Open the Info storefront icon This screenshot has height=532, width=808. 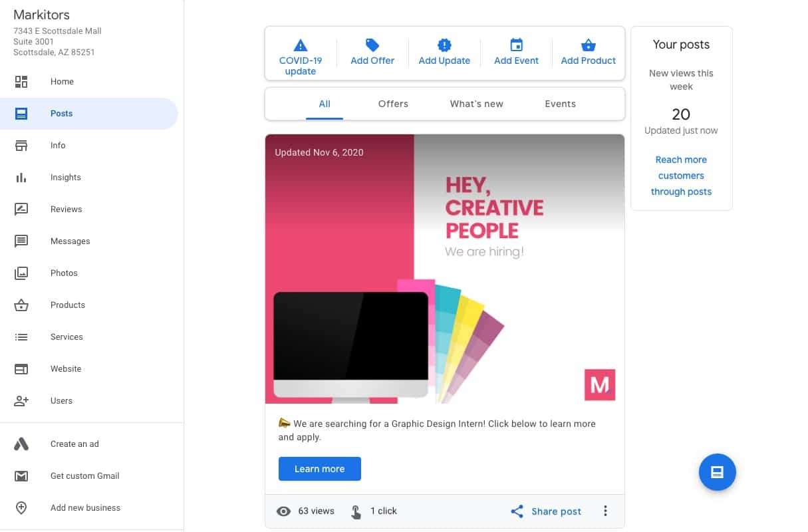[21, 146]
